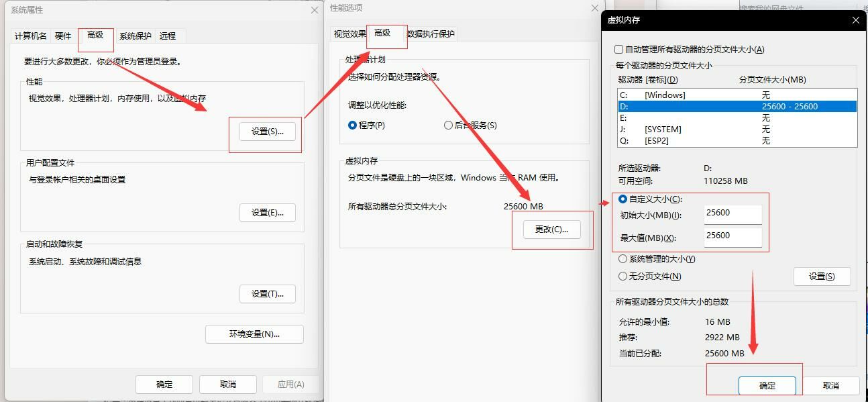This screenshot has height=402, width=868.
Task: Close the 虚拟内存 dialog window
Action: 855,20
